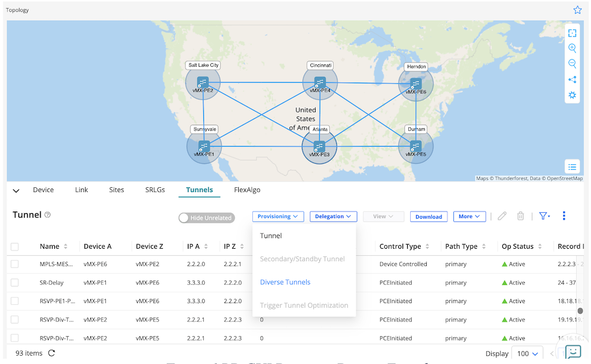
Task: Open the OpenStreetMap attribution link
Action: pos(564,178)
